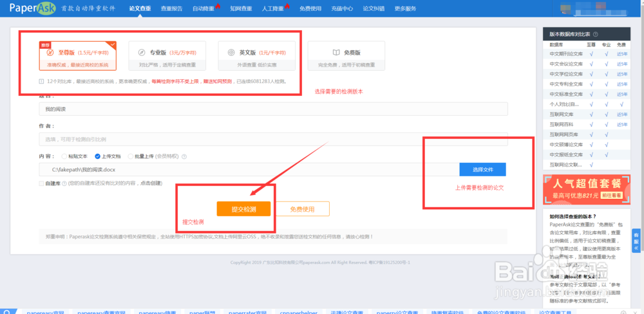The image size is (644, 314).
Task: Go to 自动降重 in navigation
Action: click(204, 8)
